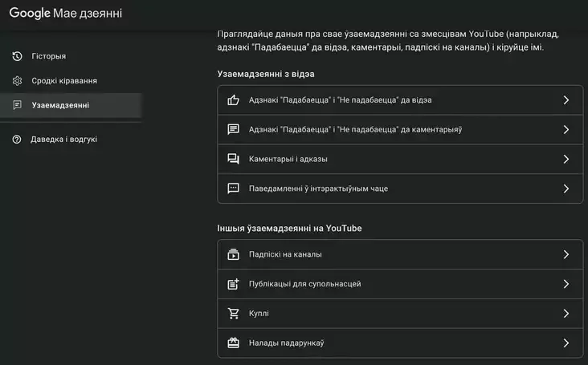Image resolution: width=588 pixels, height=365 pixels.
Task: Click the thumbs-up icon for video likes
Action: point(234,100)
